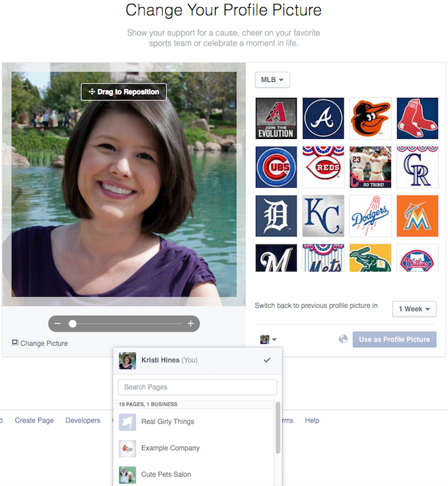Select the Arizona Diamondbacks Evolution frame
448x486 pixels.
[276, 118]
